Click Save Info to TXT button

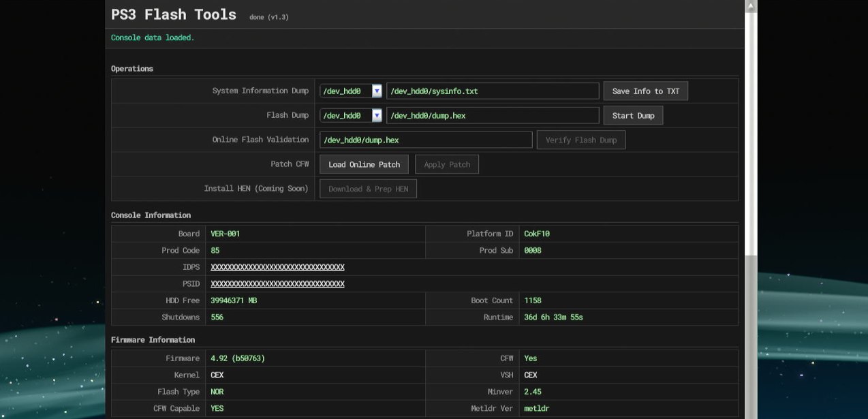pos(646,91)
